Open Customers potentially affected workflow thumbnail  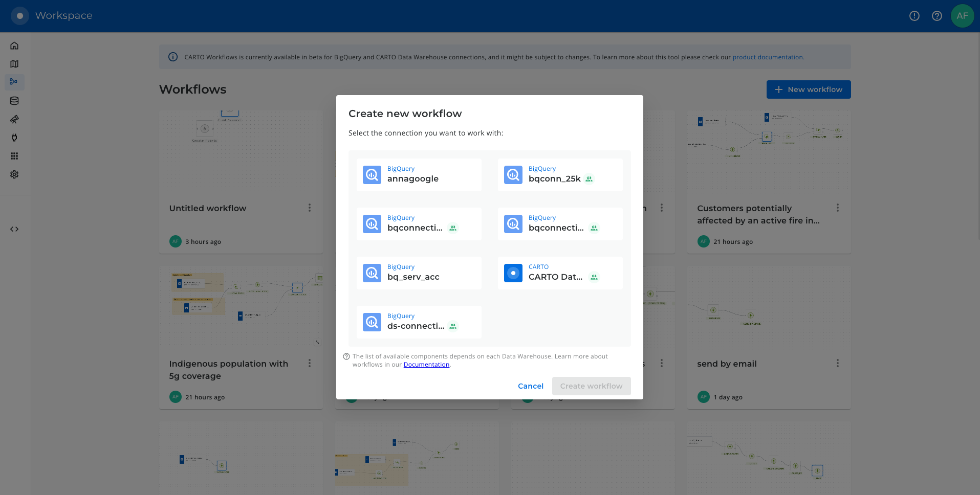pos(769,152)
